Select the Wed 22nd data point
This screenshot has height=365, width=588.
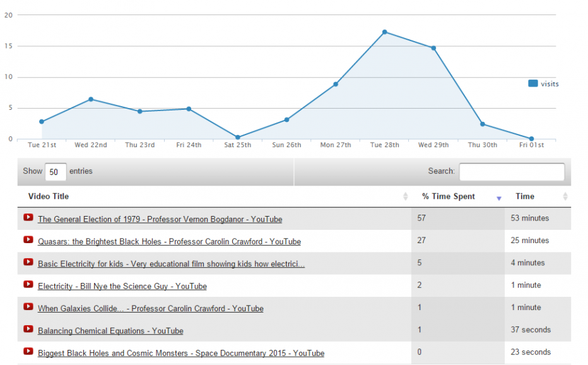tap(91, 99)
